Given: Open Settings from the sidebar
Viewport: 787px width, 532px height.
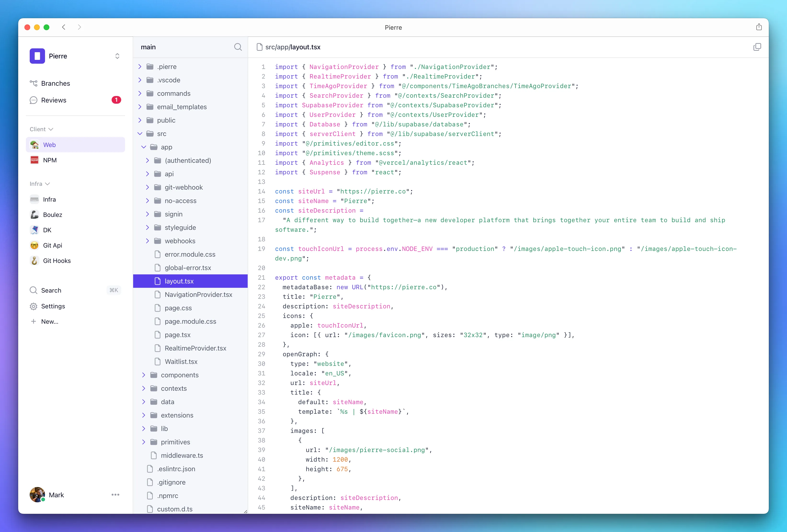Looking at the screenshot, I should (75, 306).
